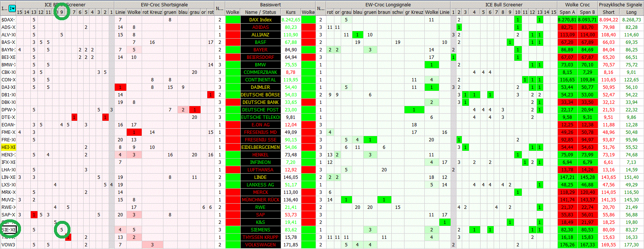Select the HENKEL name cell
Screen dimensions: 644x249
tap(261, 154)
